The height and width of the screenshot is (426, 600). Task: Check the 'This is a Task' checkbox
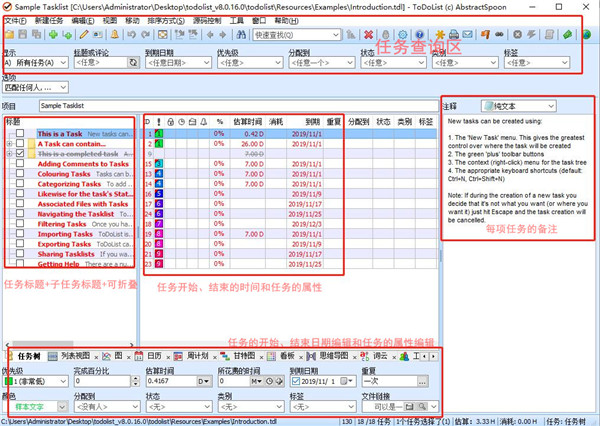tap(21, 133)
